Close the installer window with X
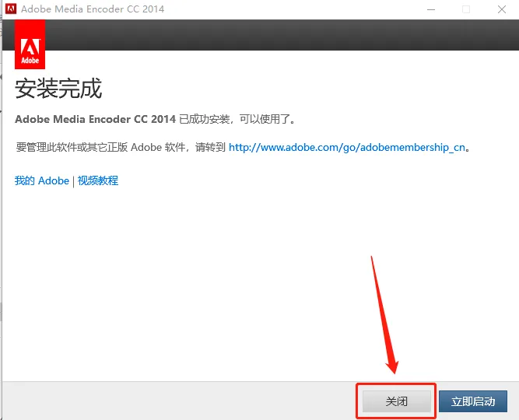 point(502,9)
